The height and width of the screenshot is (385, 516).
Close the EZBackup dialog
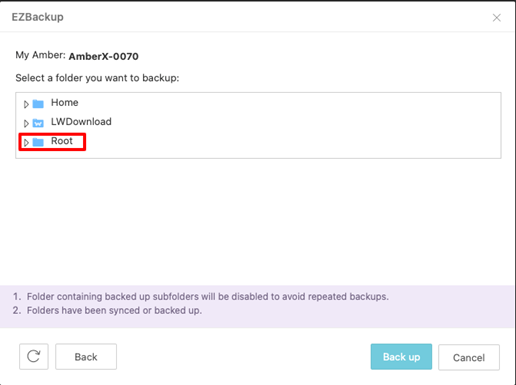(x=497, y=18)
